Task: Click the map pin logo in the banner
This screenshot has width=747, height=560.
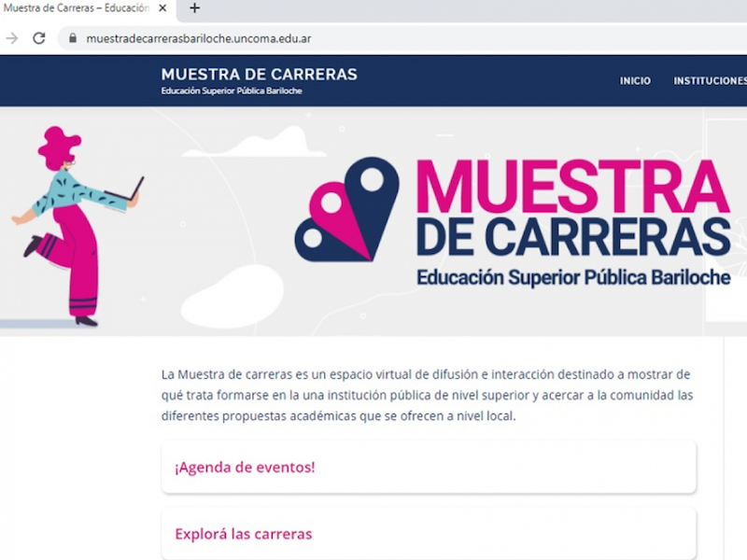Action: (x=346, y=209)
